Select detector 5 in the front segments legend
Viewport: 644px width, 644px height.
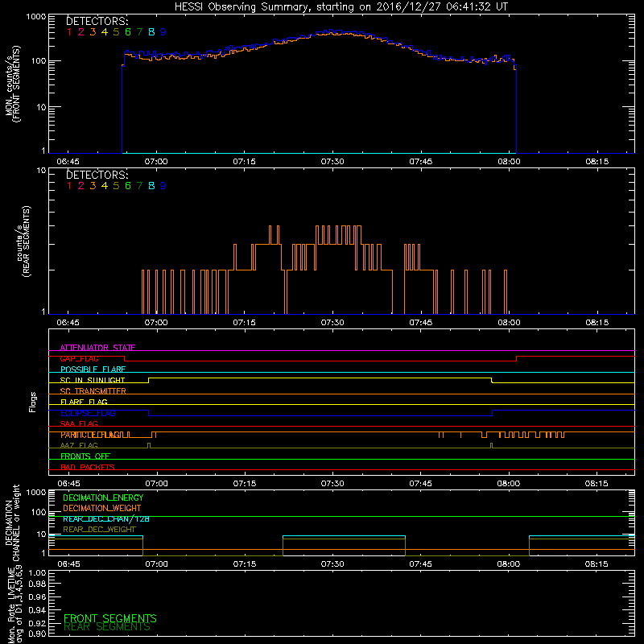coord(116,32)
